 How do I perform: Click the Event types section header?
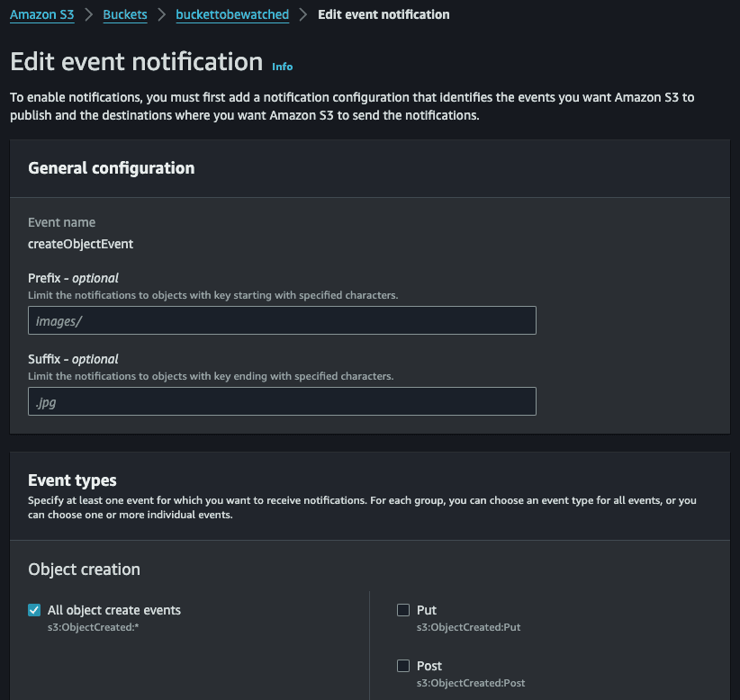coord(72,480)
